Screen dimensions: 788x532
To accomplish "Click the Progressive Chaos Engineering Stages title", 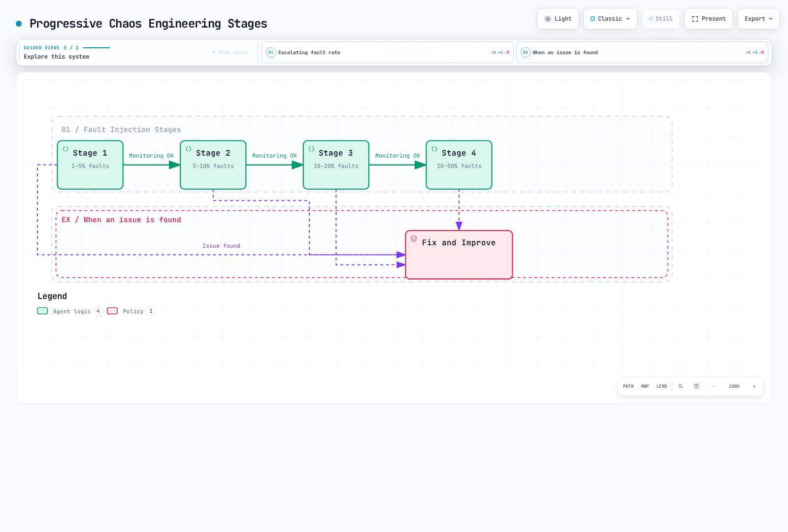I will [x=148, y=24].
